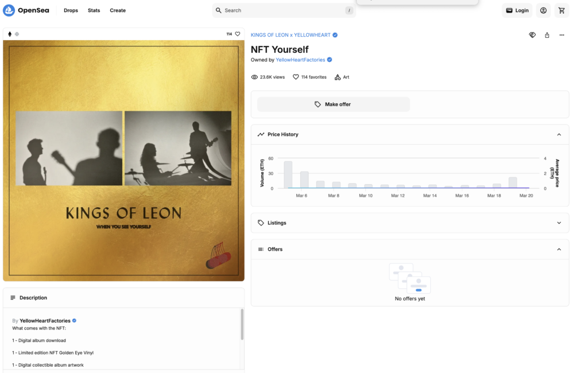Click the frozen metadata snowflake icon
The height and width of the screenshot is (373, 588).
point(17,34)
